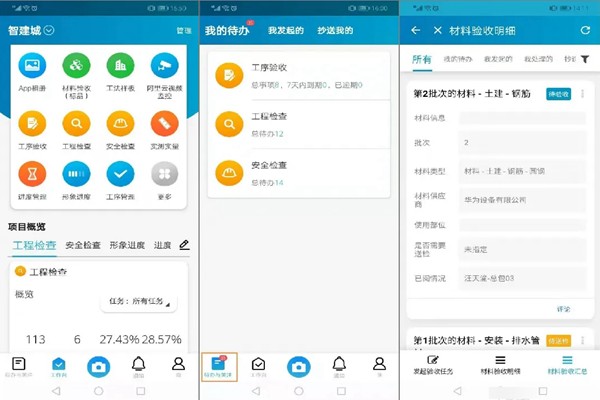Open the App相册 photo album icon
The width and height of the screenshot is (600, 400).
coord(32,67)
